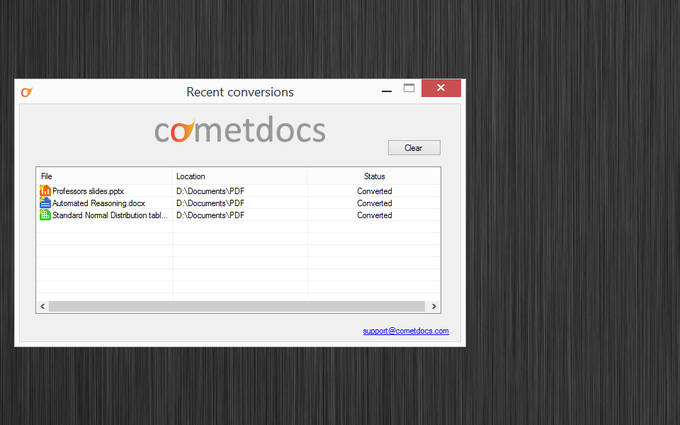Select the Standard Normal Distribution tabl... file name
This screenshot has width=680, height=425.
[x=110, y=216]
